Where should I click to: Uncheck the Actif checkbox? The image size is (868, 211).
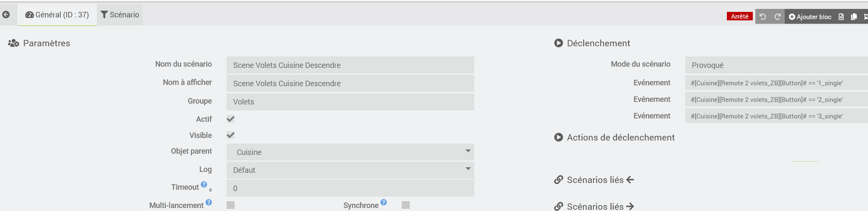(x=231, y=119)
